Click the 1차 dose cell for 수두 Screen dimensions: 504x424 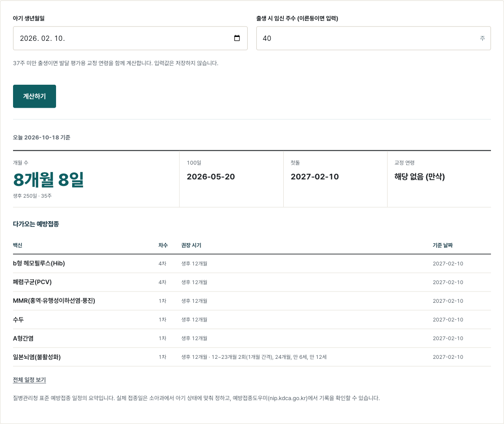[x=162, y=320]
